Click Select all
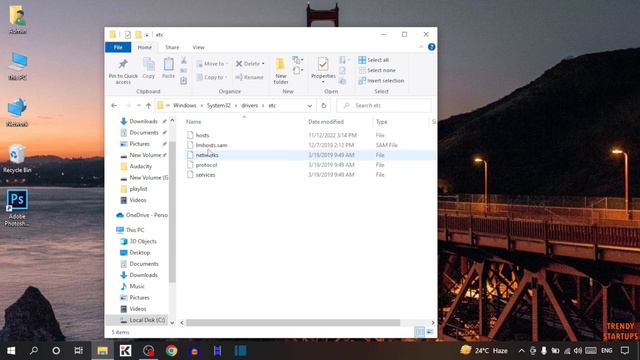This screenshot has width=640, height=360. [x=373, y=60]
